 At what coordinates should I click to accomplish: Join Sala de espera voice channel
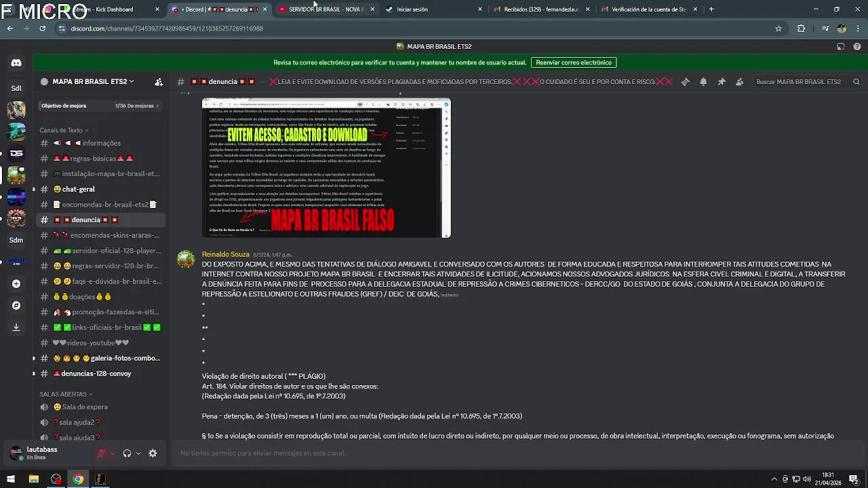point(100,407)
